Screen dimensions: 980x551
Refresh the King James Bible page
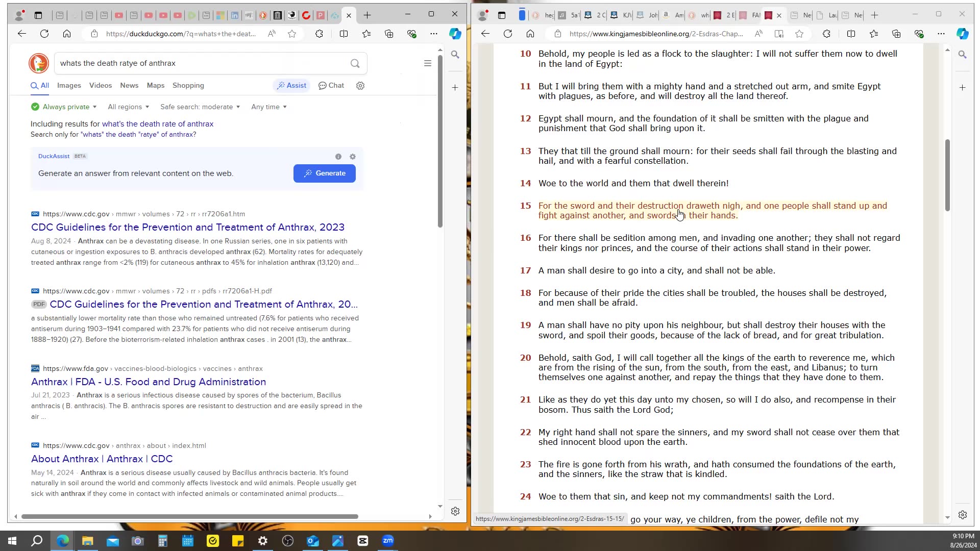coord(507,34)
